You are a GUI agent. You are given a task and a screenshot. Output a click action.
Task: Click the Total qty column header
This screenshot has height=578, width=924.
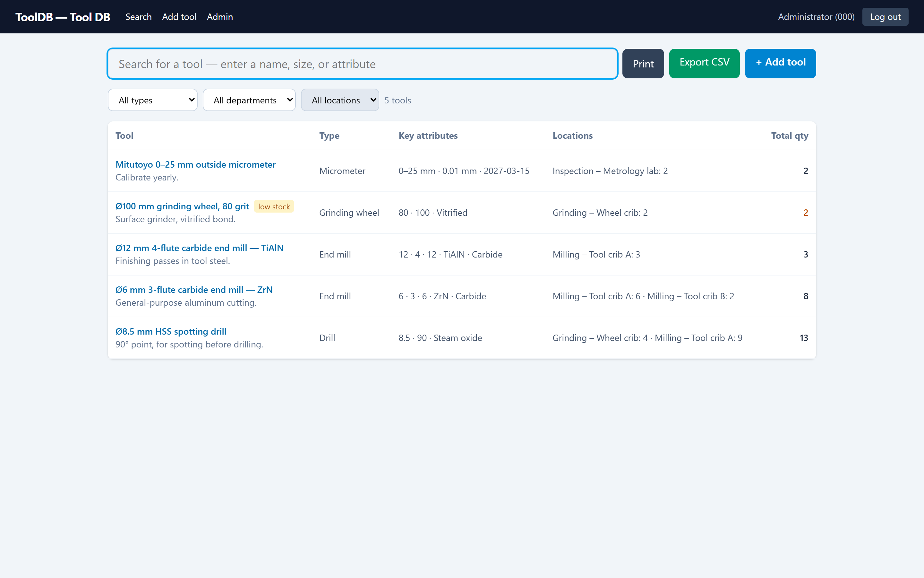point(790,136)
